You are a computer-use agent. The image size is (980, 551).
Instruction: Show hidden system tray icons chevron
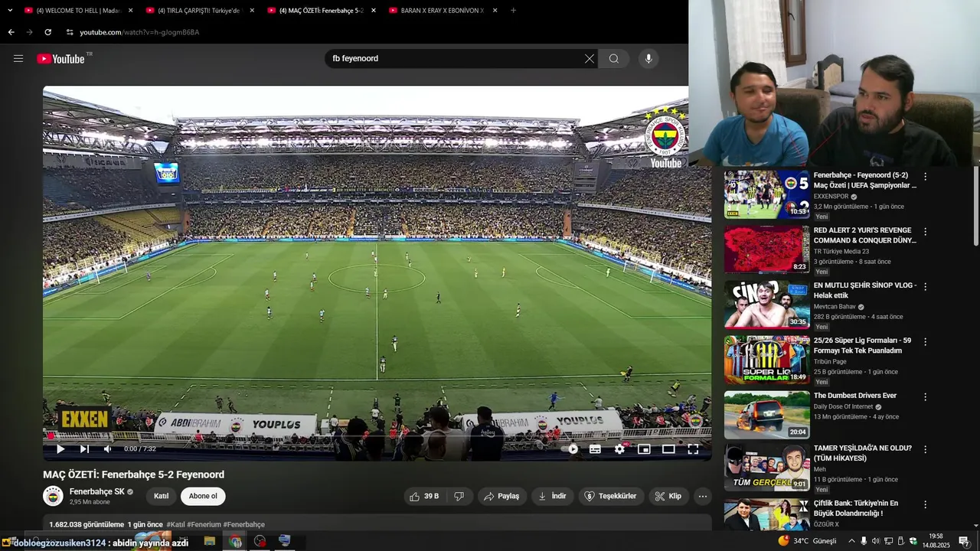point(851,541)
